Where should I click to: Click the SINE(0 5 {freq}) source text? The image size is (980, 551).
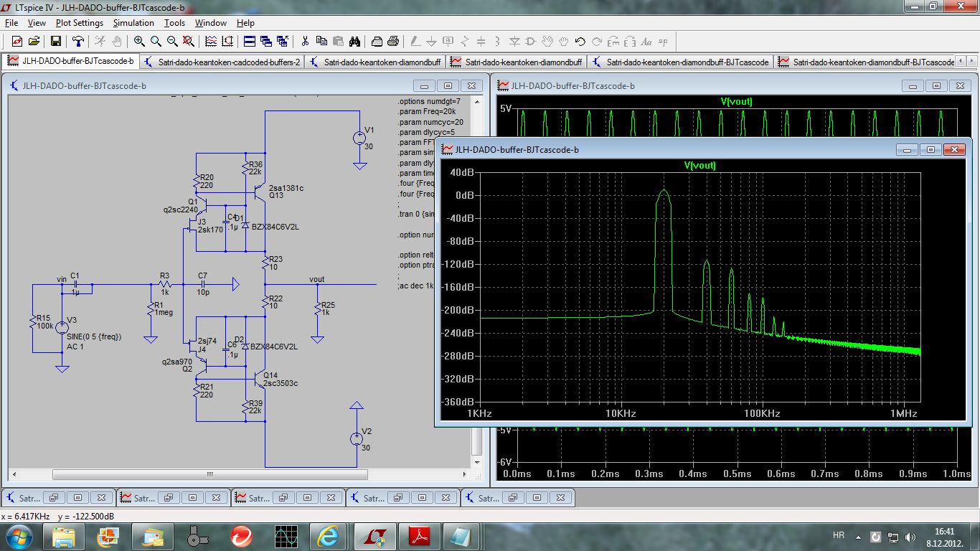pyautogui.click(x=94, y=336)
